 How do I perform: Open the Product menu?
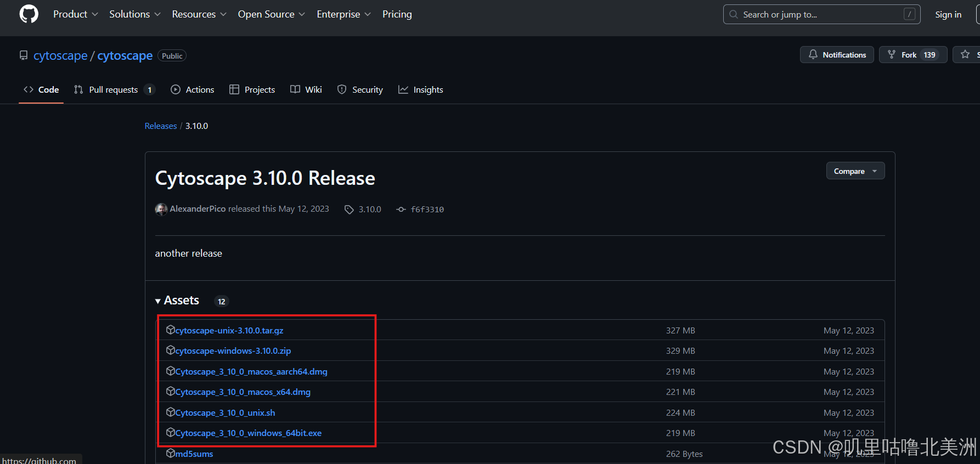(75, 14)
